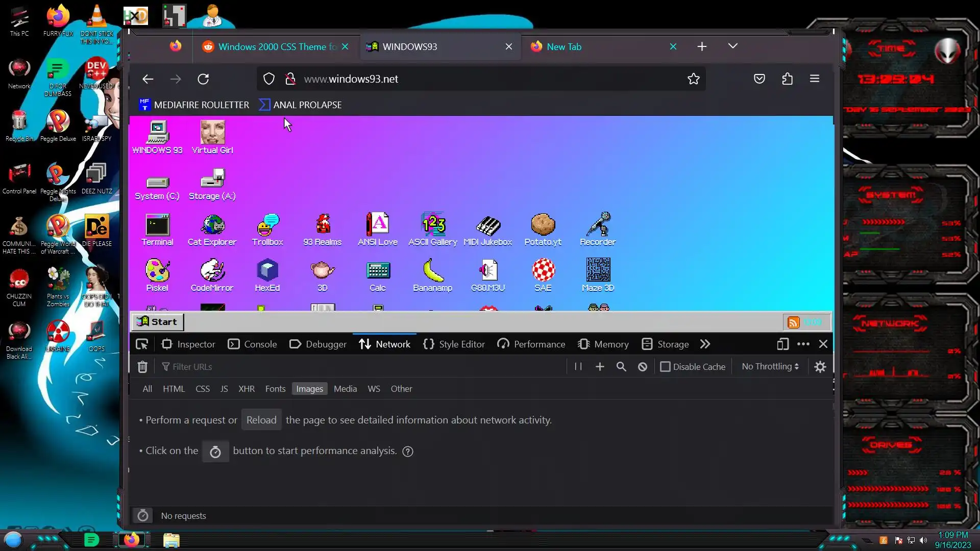Screen dimensions: 980x551
Task: Enable the Disable Cache checkbox
Action: [x=665, y=367]
